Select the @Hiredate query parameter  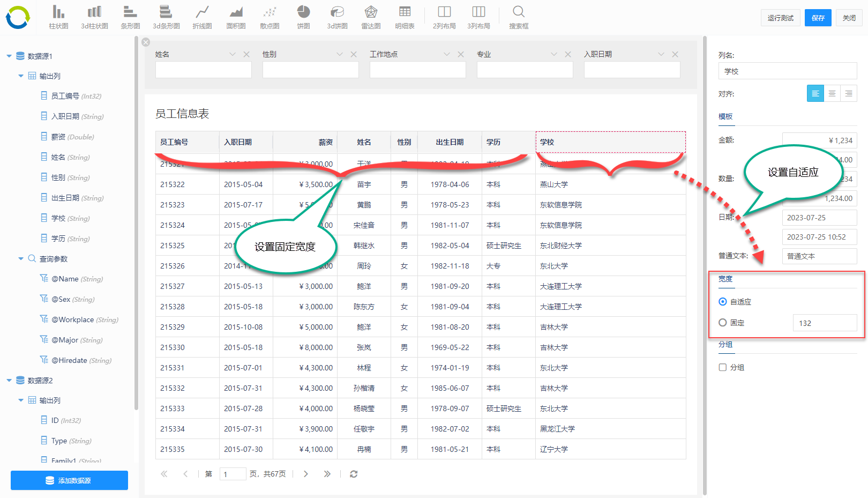[x=76, y=360]
